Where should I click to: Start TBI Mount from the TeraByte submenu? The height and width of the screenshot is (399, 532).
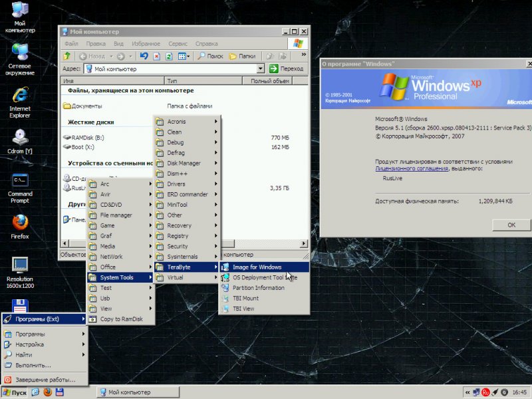click(264, 298)
